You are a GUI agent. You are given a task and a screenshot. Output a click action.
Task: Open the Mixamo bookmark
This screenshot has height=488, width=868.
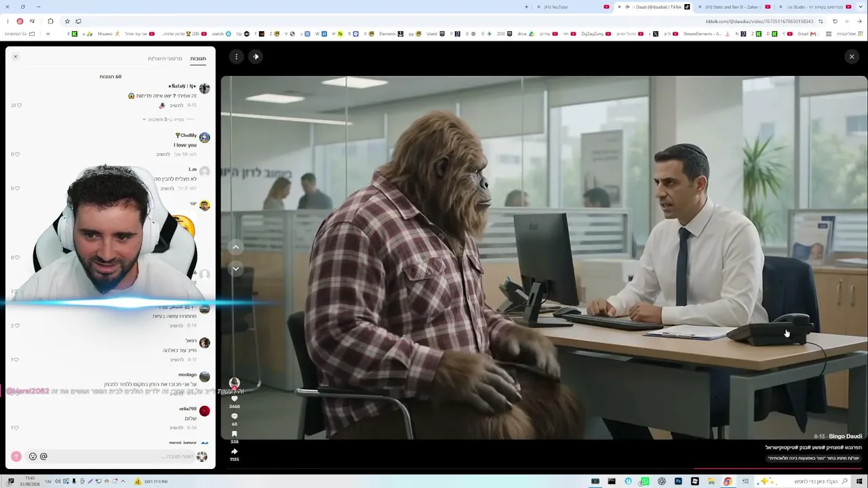108,33
